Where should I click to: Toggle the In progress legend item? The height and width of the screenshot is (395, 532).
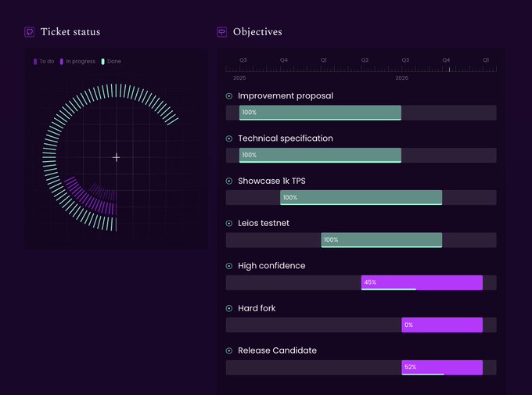pyautogui.click(x=77, y=62)
